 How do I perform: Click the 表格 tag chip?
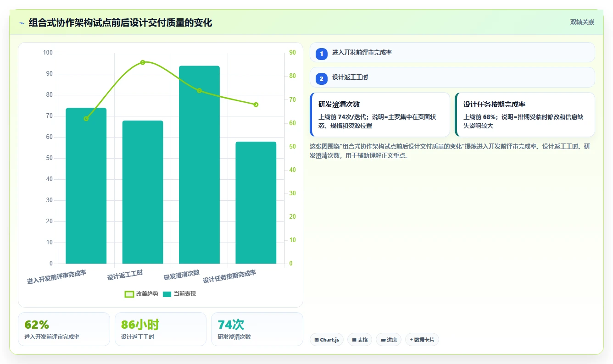(360, 340)
